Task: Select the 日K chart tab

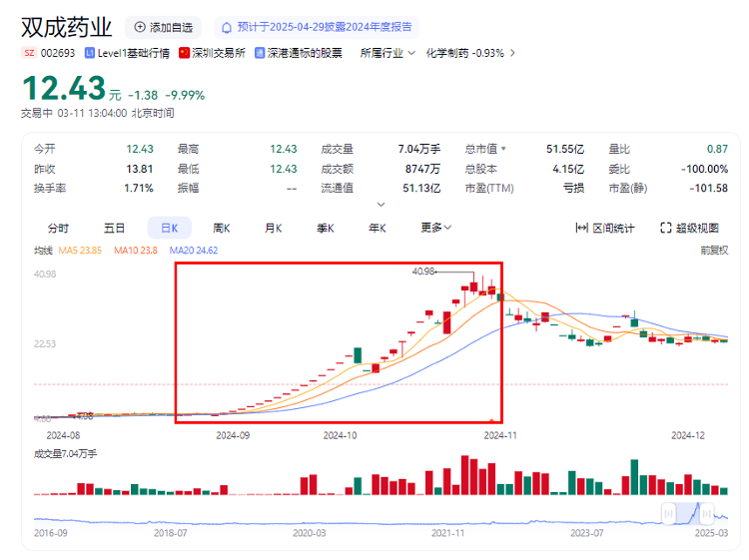Action: coord(170,228)
